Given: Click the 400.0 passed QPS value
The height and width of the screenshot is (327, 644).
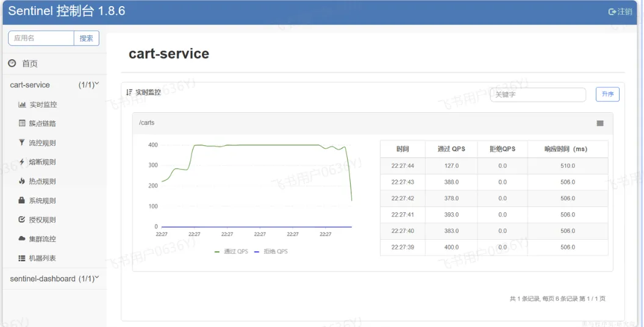Looking at the screenshot, I should click(x=451, y=247).
